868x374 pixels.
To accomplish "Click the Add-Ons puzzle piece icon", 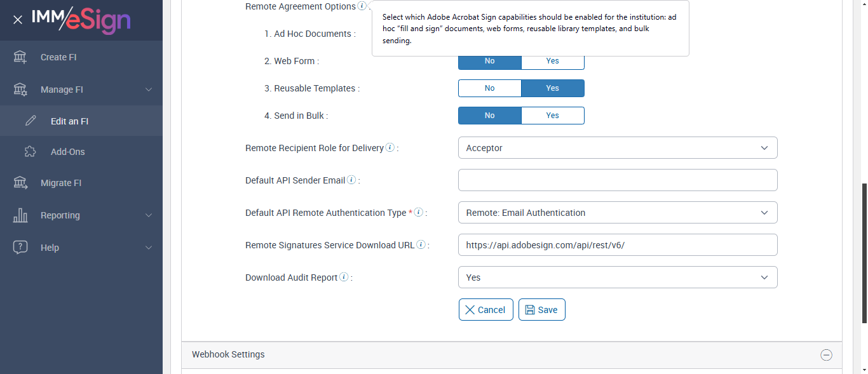I will coord(30,152).
